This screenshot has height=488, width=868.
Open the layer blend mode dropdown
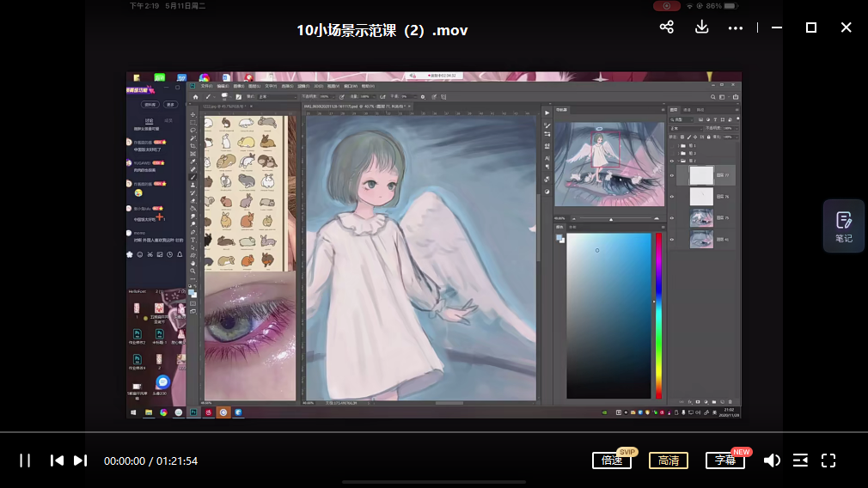click(686, 128)
